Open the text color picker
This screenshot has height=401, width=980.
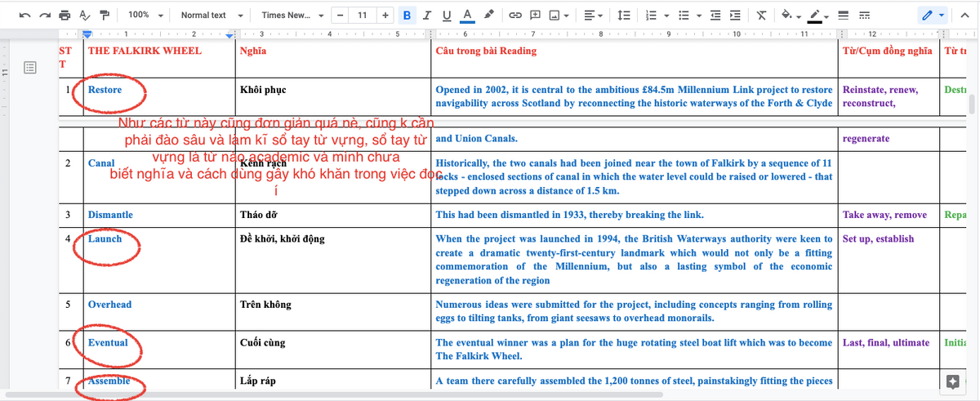pos(466,15)
